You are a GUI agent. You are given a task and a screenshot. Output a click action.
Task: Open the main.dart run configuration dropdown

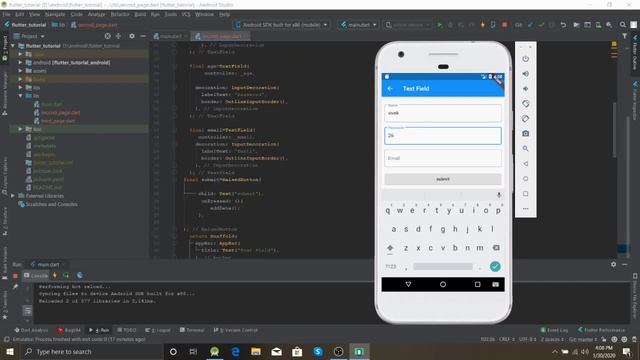click(358, 25)
